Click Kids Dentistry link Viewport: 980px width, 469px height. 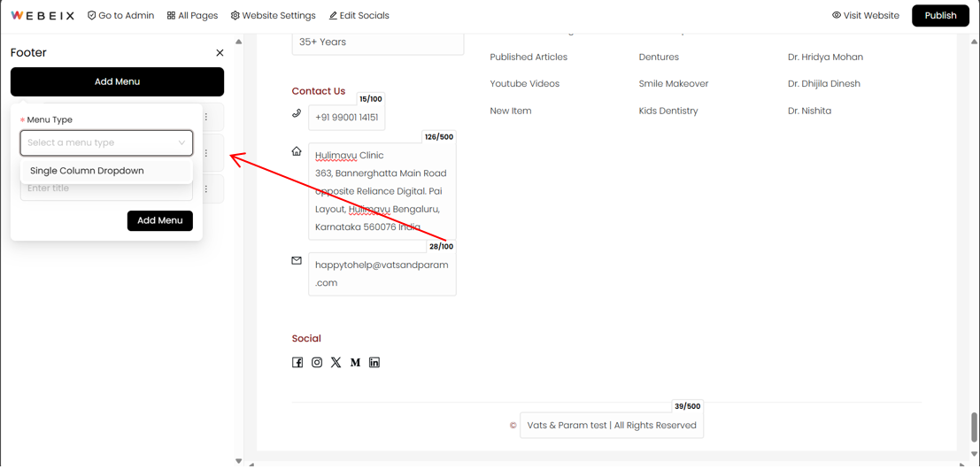tap(668, 111)
